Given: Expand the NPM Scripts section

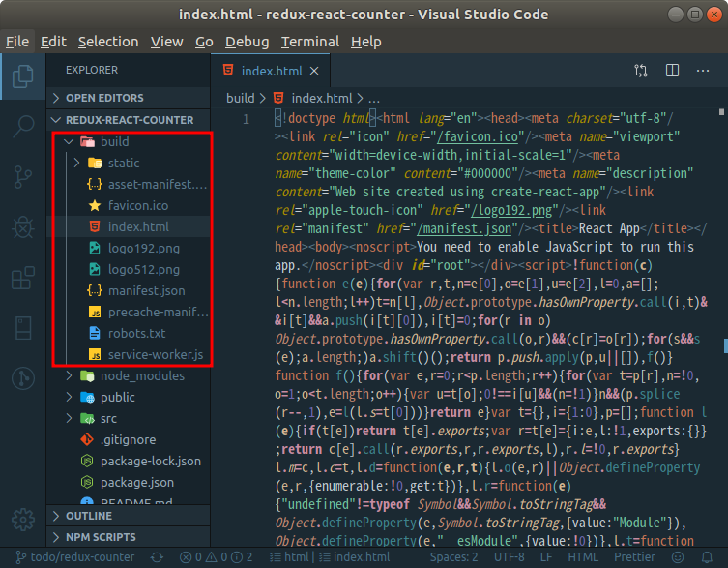Looking at the screenshot, I should (129, 537).
